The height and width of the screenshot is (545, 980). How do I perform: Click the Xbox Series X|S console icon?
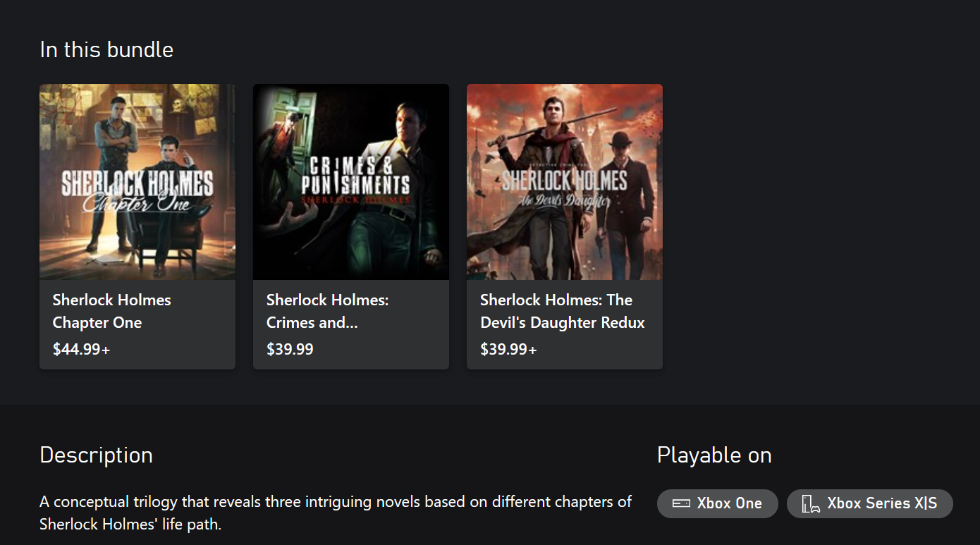[x=811, y=503]
